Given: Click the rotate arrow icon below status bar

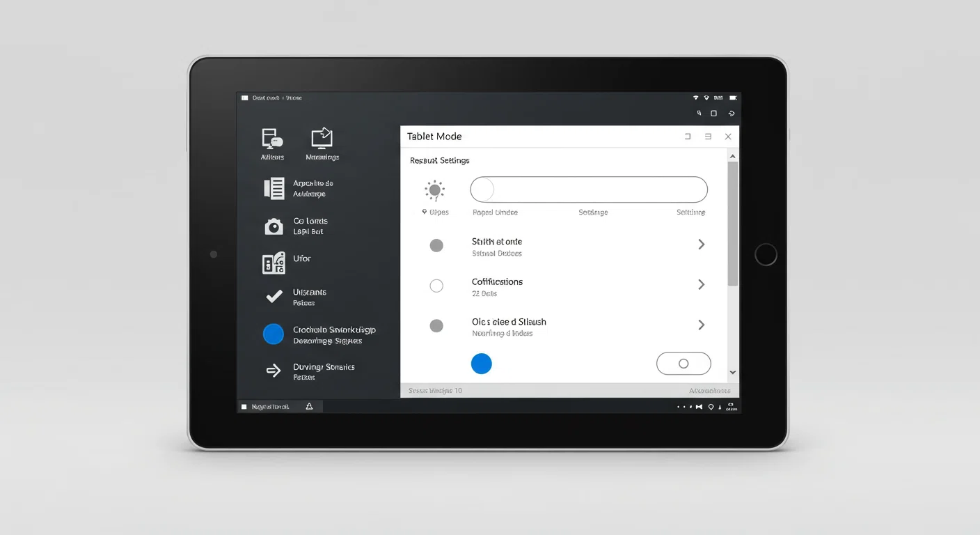Looking at the screenshot, I should 731,113.
